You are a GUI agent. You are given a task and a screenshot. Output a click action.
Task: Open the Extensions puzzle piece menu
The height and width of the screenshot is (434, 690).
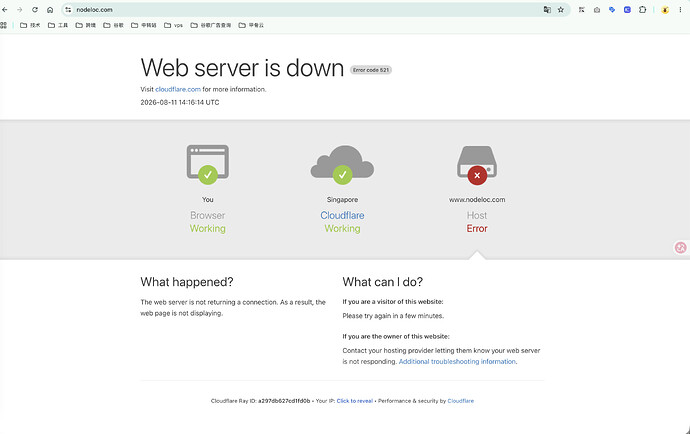(x=642, y=10)
